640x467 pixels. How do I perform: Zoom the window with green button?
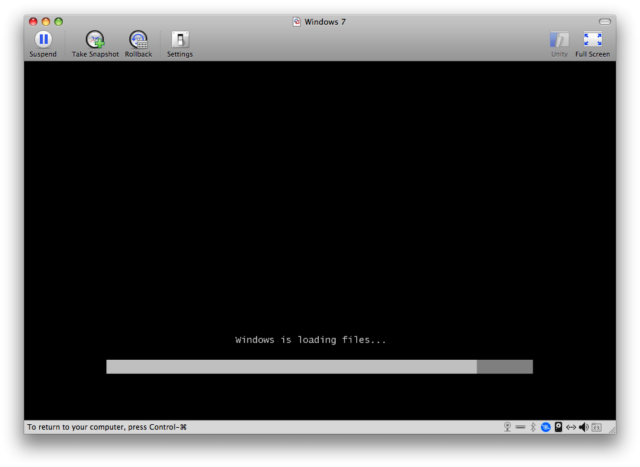[58, 22]
